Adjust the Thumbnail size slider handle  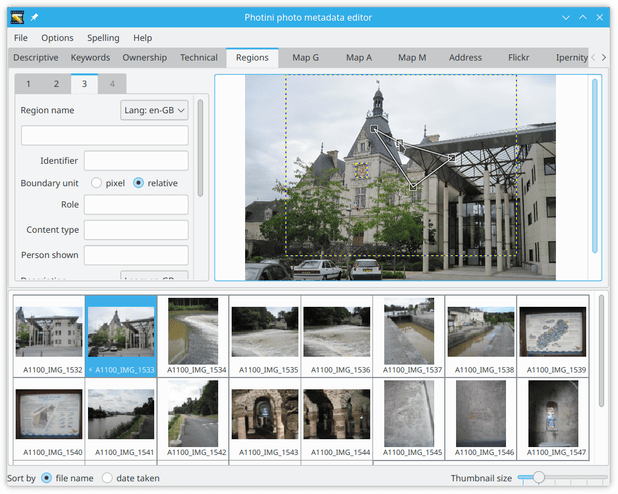tap(538, 477)
